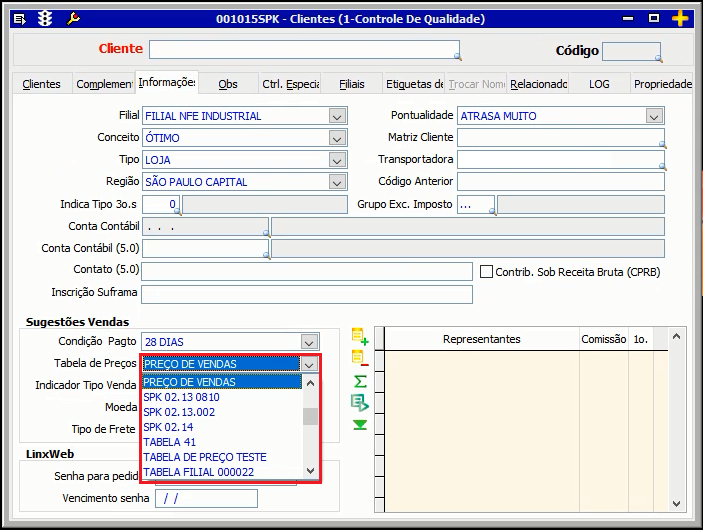Screen dimensions: 703x530
Task: Expand the Região dropdown
Action: (337, 182)
